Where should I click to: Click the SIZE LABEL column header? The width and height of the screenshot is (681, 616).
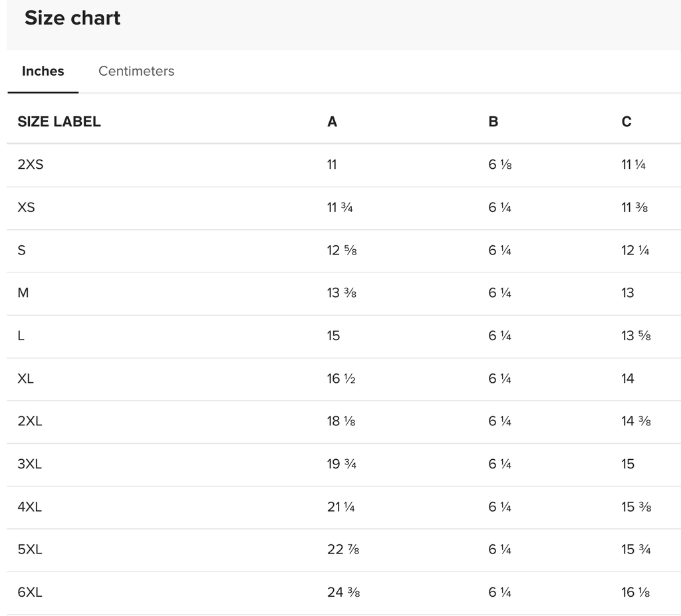59,122
